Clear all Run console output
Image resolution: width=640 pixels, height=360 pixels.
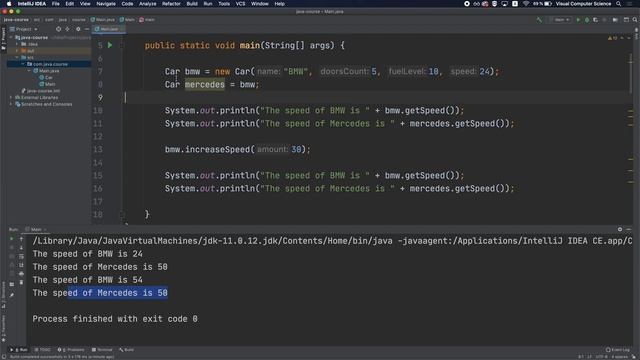21,282
